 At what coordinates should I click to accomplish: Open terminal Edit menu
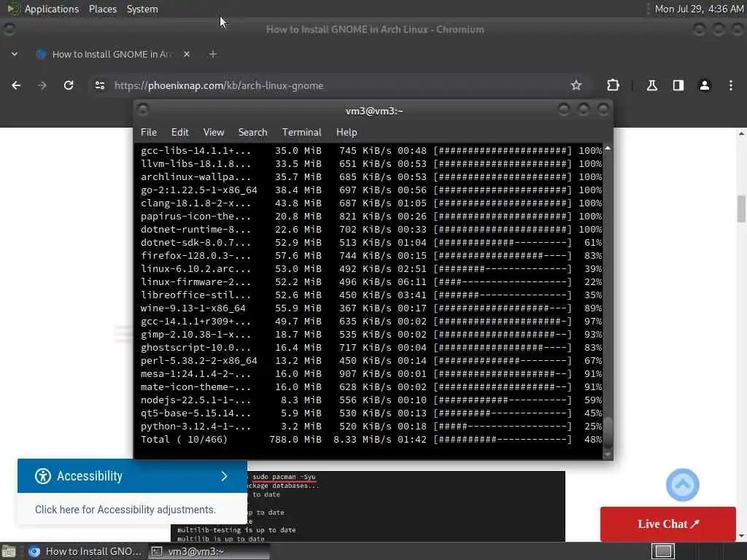coord(179,133)
